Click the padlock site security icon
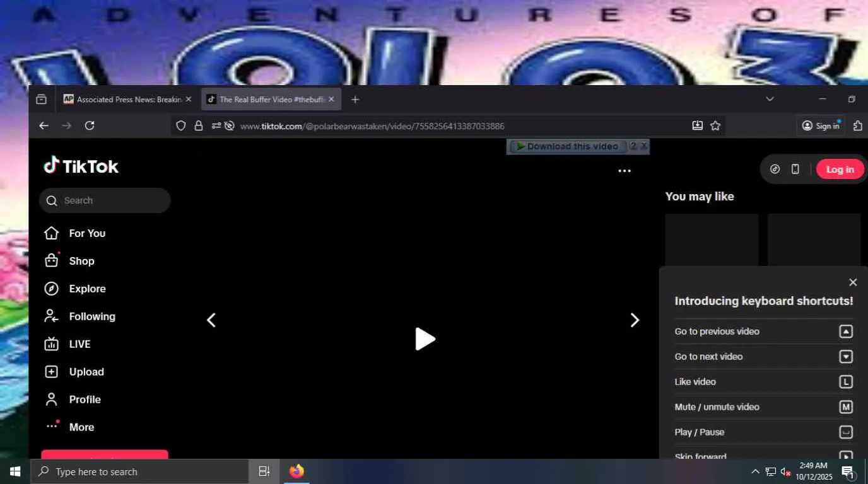The width and height of the screenshot is (868, 484). [x=199, y=126]
